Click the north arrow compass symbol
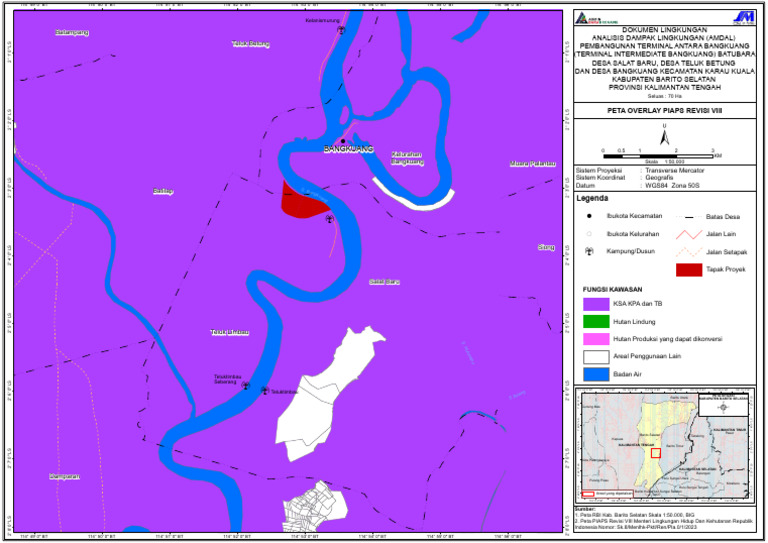Screen dimensions: 768x543 pyautogui.click(x=665, y=136)
